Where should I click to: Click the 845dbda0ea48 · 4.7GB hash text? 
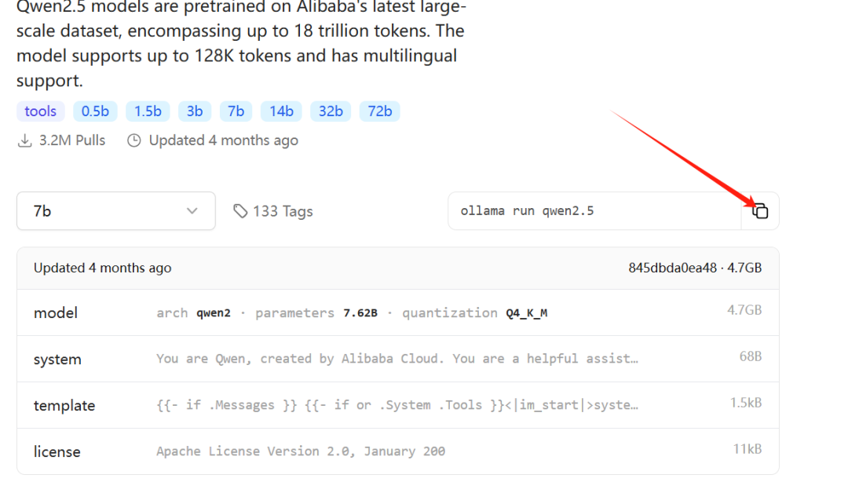695,268
